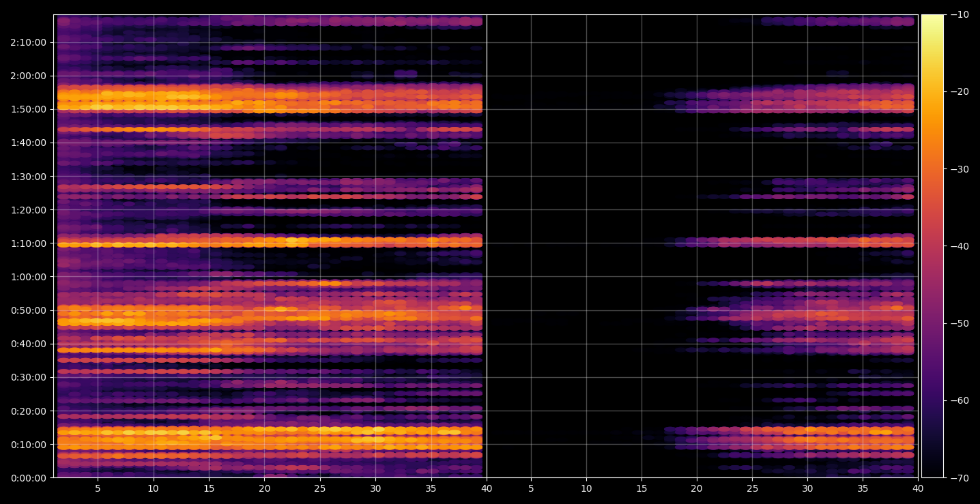Click the −10 colorbar scale label

pyautogui.click(x=959, y=15)
